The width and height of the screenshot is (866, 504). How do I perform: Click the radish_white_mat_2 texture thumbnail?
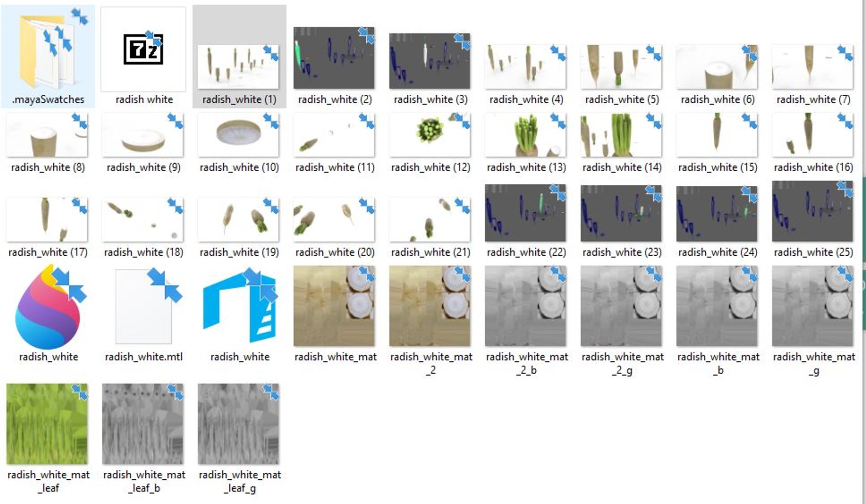click(430, 306)
